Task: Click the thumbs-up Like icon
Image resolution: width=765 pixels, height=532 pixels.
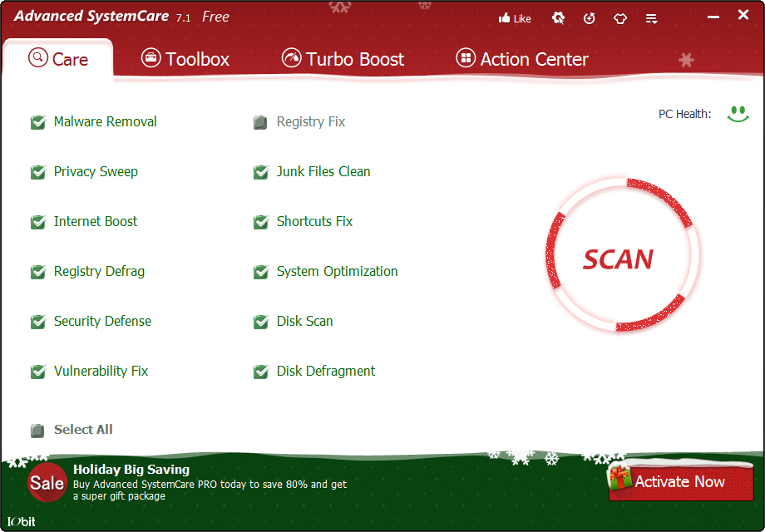Action: (x=505, y=18)
